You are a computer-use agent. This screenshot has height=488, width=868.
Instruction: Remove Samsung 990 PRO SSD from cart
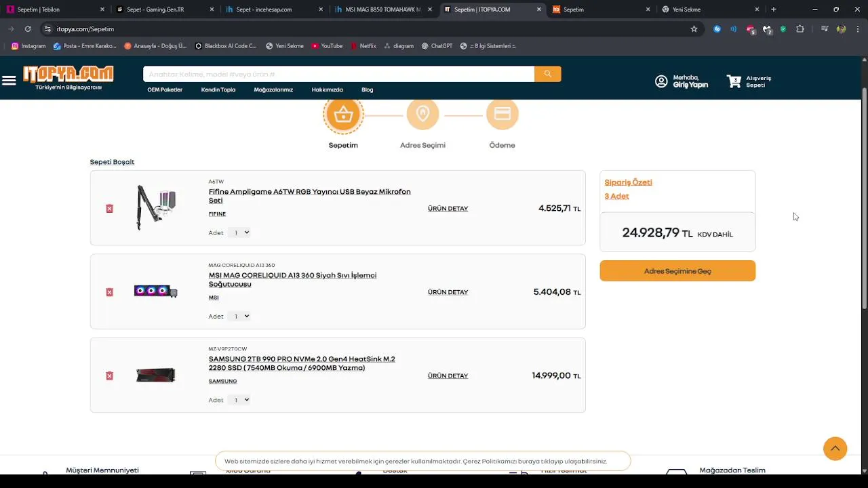[109, 375]
